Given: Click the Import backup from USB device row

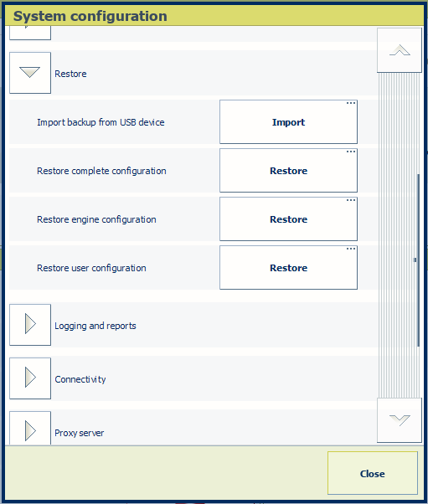Looking at the screenshot, I should (193, 122).
